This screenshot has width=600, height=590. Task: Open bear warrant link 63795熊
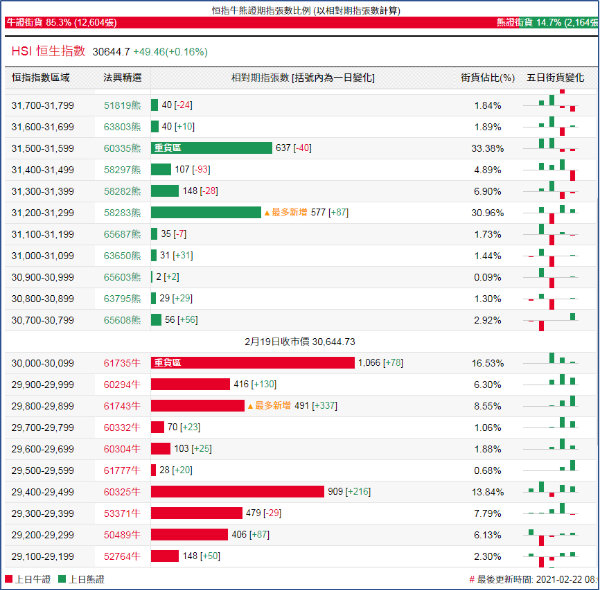point(122,298)
